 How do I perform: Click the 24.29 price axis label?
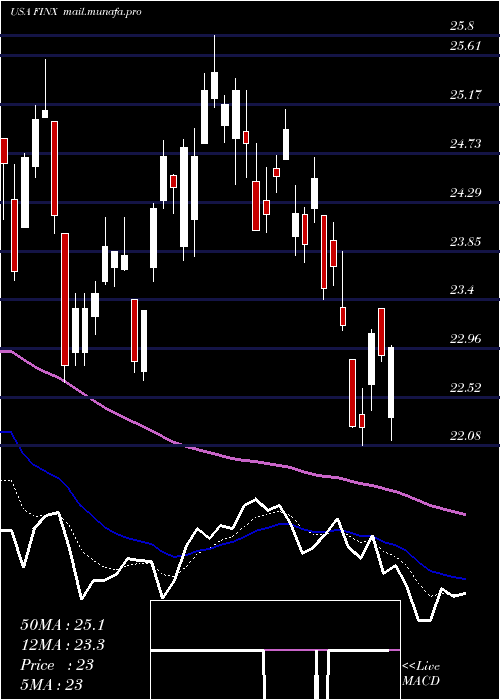coord(466,193)
